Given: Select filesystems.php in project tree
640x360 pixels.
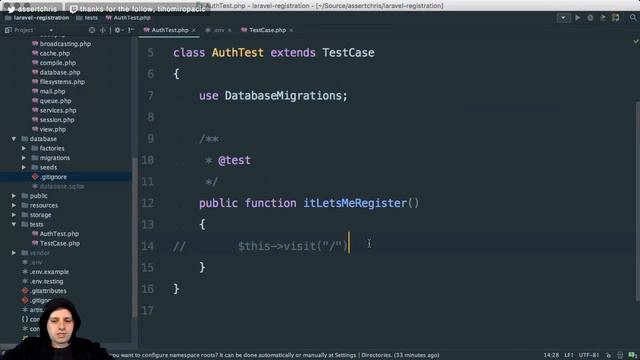Looking at the screenshot, I should 62,82.
